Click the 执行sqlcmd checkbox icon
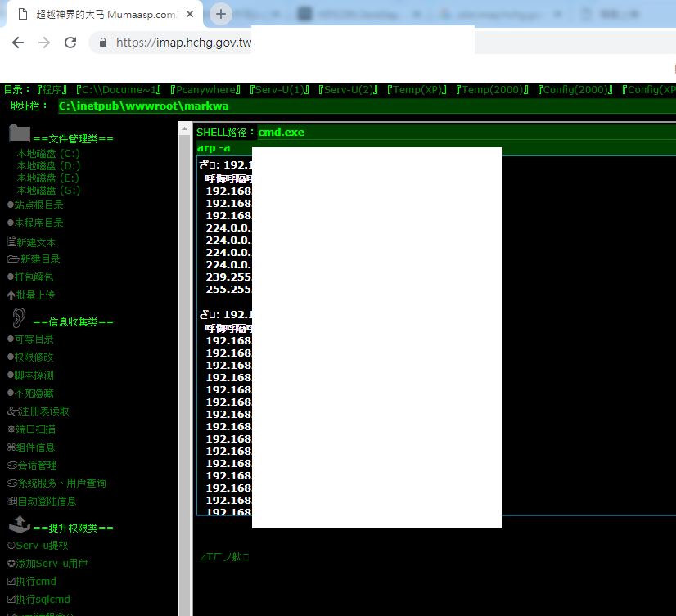 pos(11,599)
